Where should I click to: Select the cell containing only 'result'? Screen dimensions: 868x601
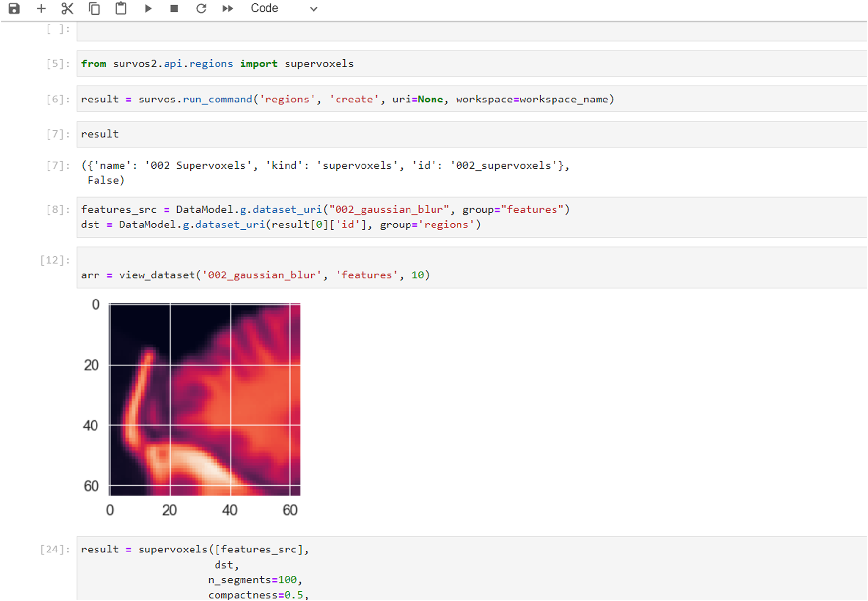[470, 134]
